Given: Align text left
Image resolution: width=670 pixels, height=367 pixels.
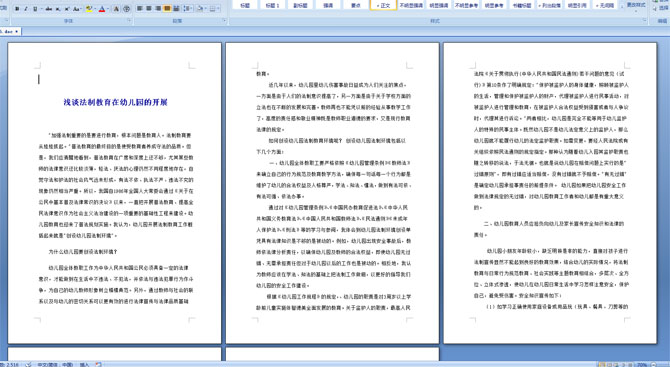Looking at the screenshot, I should [139, 8].
